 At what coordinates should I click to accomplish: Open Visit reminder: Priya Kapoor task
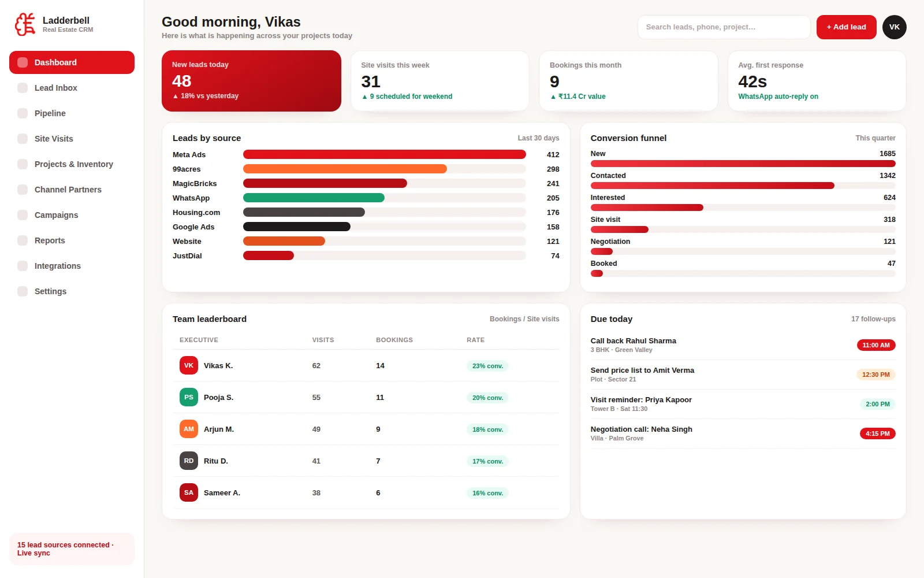[743, 404]
